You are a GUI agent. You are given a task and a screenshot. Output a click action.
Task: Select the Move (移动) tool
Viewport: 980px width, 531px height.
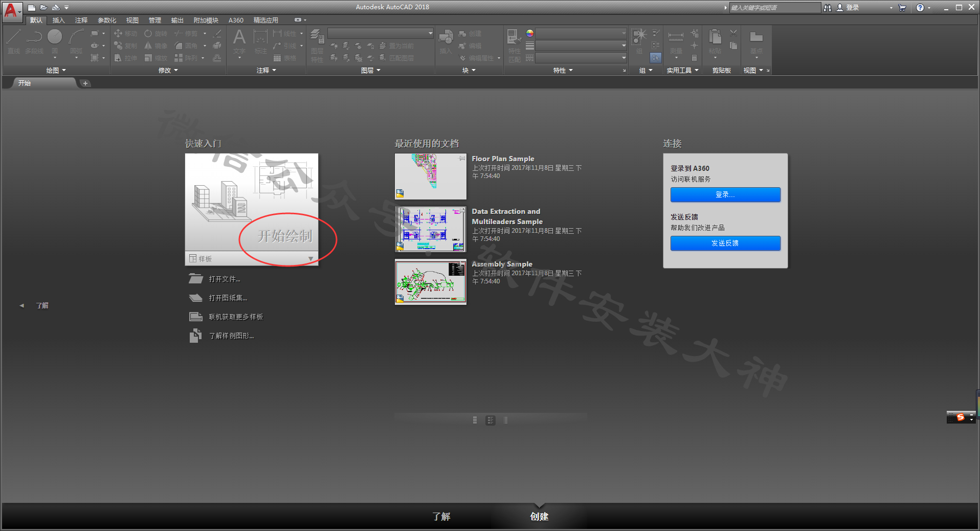coord(126,33)
